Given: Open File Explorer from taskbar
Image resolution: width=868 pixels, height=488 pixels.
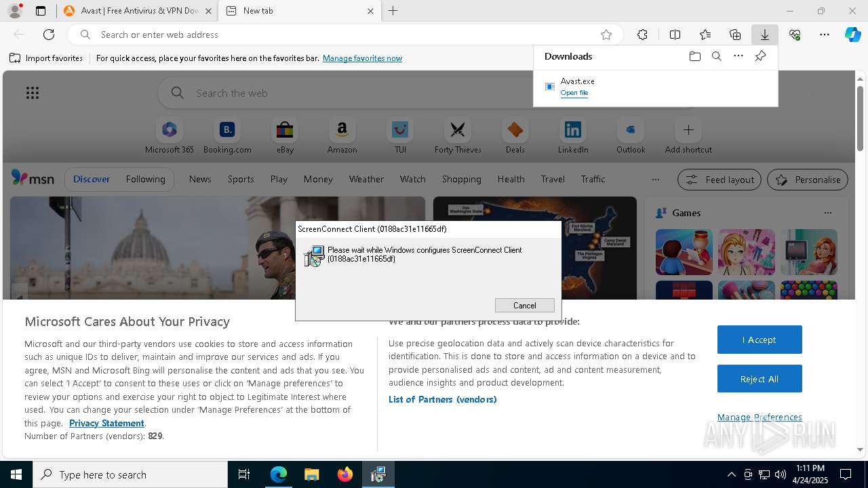Looking at the screenshot, I should pyautogui.click(x=312, y=474).
